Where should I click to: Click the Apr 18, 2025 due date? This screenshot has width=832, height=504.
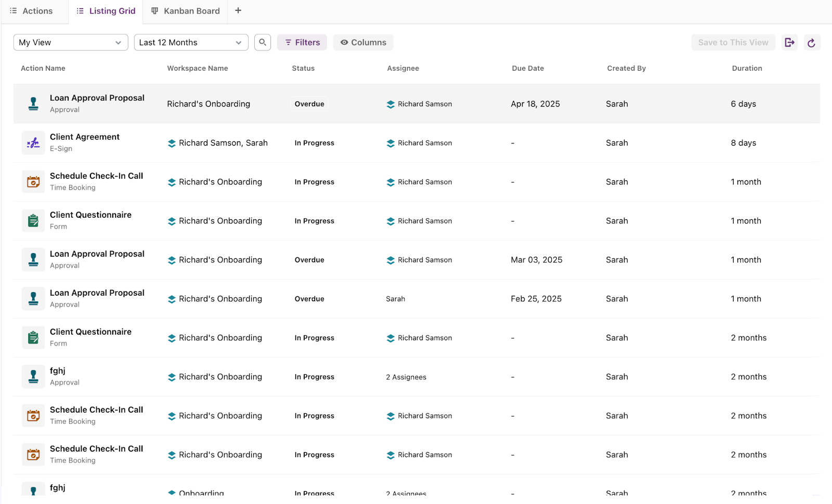tap(535, 104)
